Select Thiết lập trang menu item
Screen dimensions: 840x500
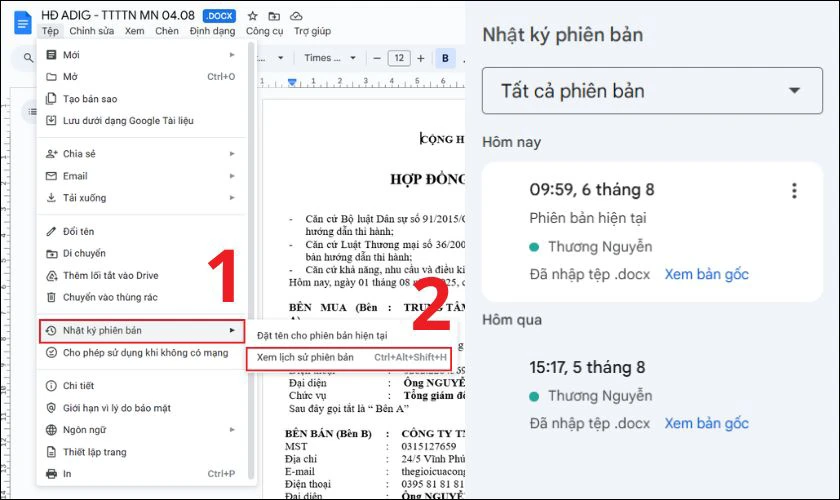tap(141, 452)
